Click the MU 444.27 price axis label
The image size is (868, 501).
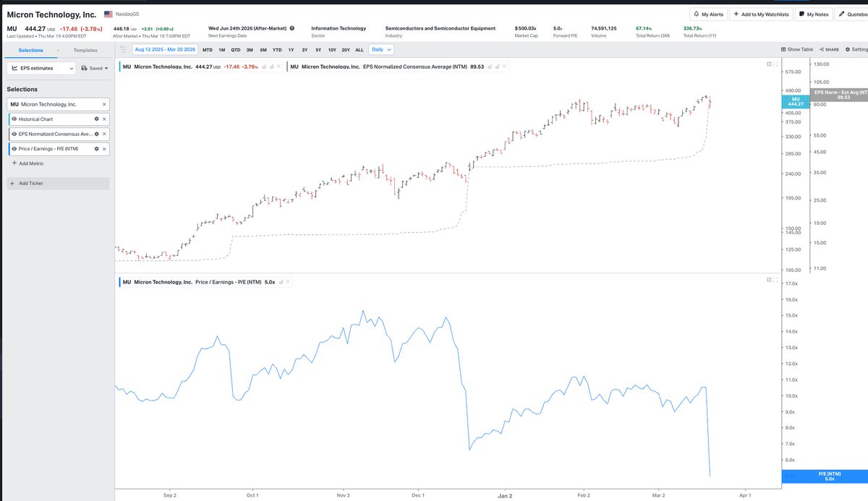[796, 101]
